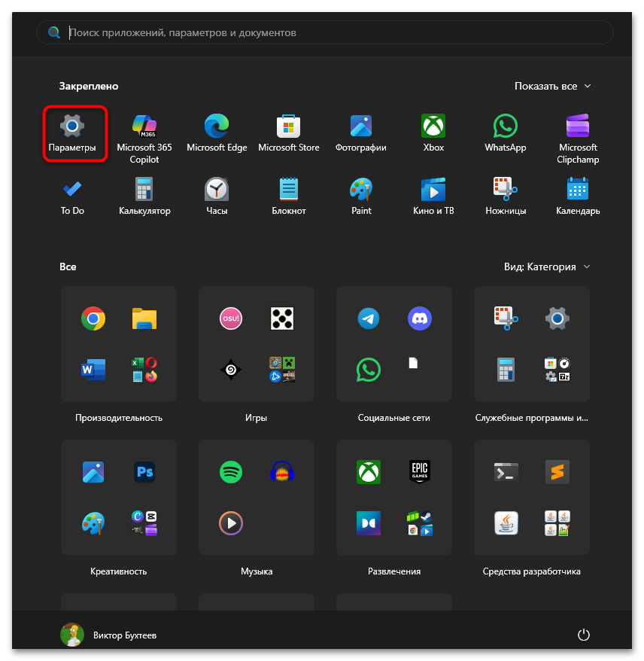This screenshot has height=661, width=644.
Task: Expand Показать все pinned apps
Action: pyautogui.click(x=553, y=86)
